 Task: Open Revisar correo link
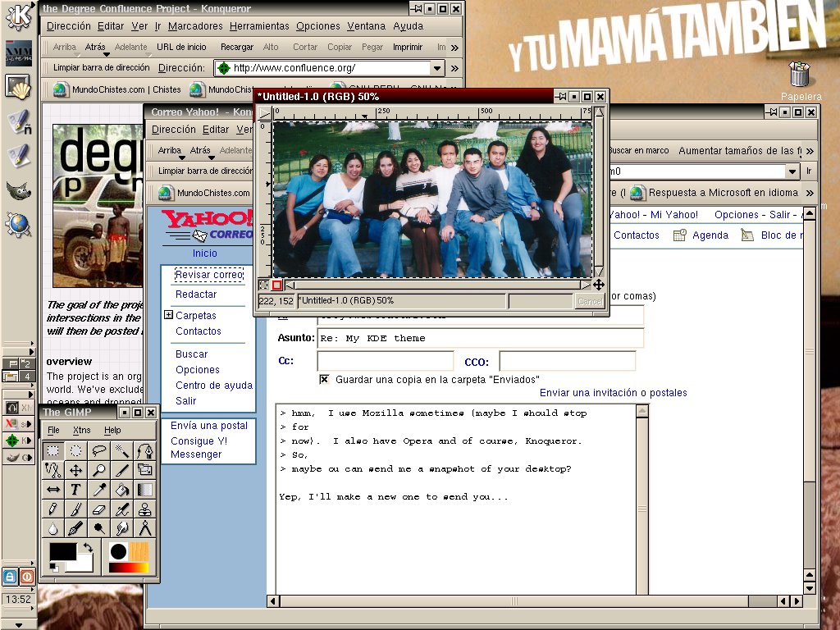pos(209,274)
